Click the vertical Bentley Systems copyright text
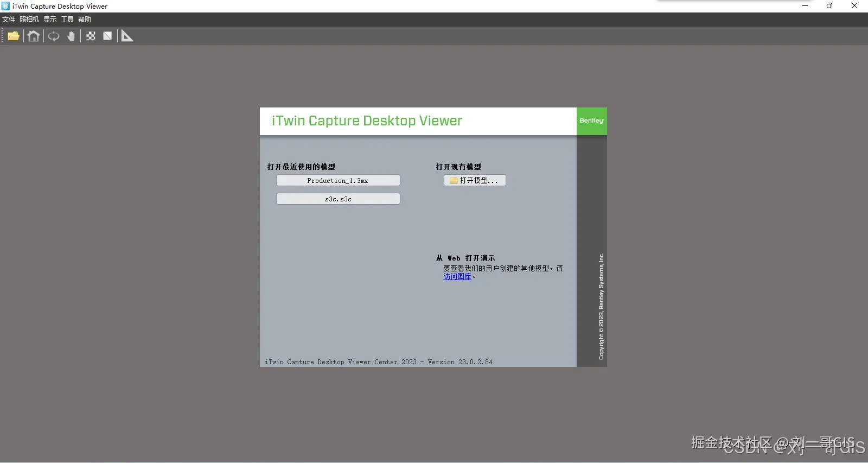The image size is (868, 463). [x=601, y=306]
